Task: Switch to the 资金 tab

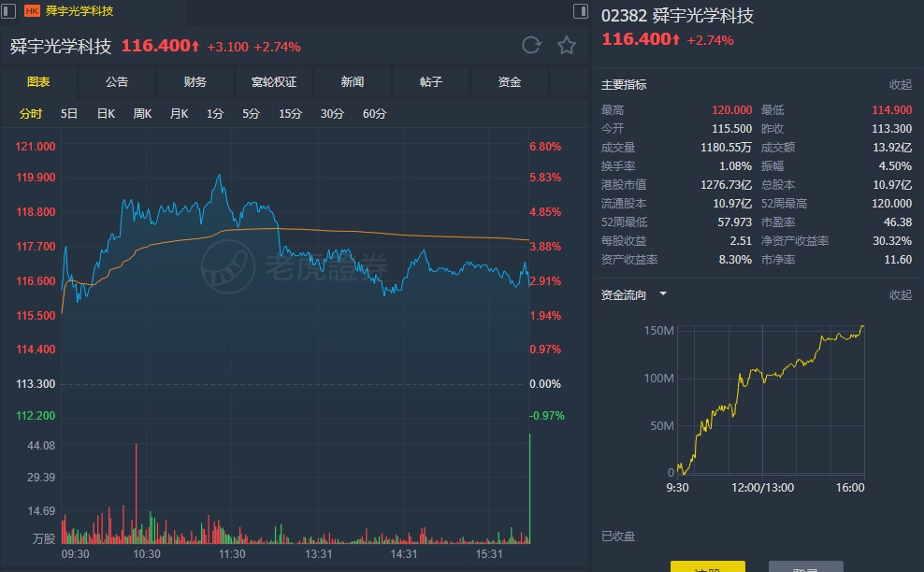Action: pyautogui.click(x=510, y=82)
